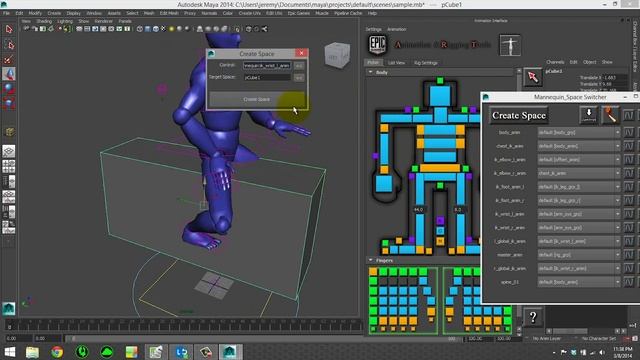Choose the Lasso select tool

(x=9, y=44)
